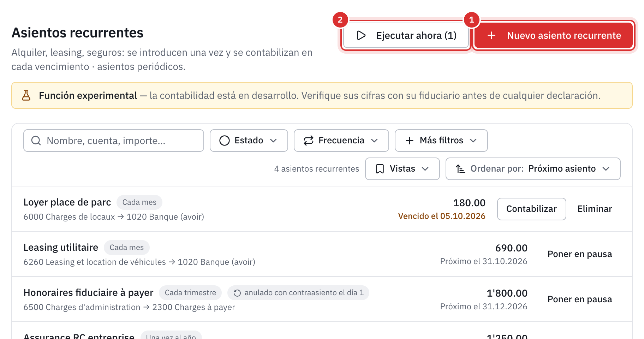Click the repeat arrows icon in Frecuencia
The image size is (644, 339).
coord(309,141)
